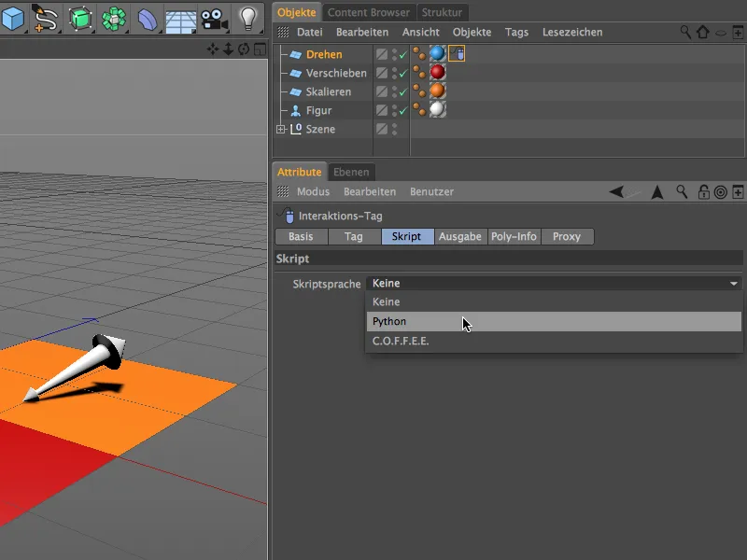Select the bend deformer tool
747x560 pixels.
[148, 20]
